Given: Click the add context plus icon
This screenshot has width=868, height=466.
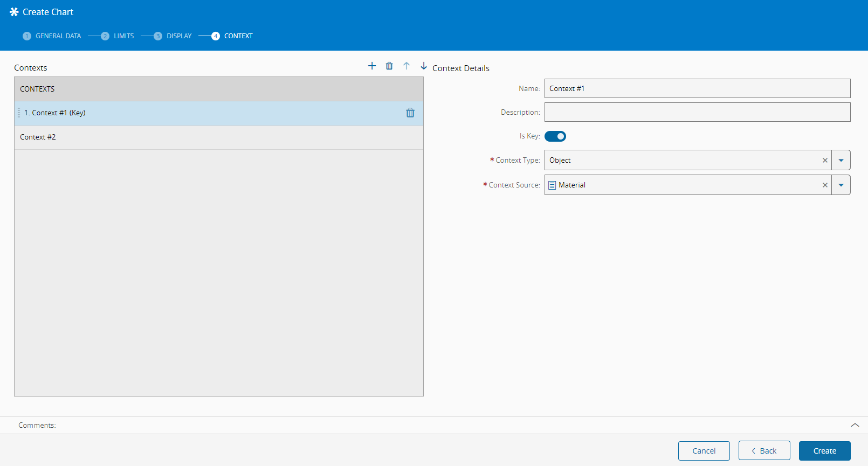Looking at the screenshot, I should point(372,66).
